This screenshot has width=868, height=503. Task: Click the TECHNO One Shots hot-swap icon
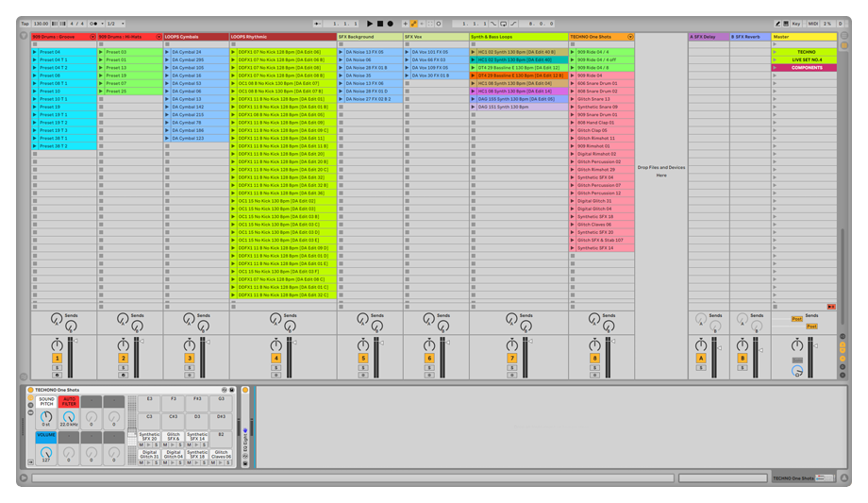pyautogui.click(x=225, y=390)
